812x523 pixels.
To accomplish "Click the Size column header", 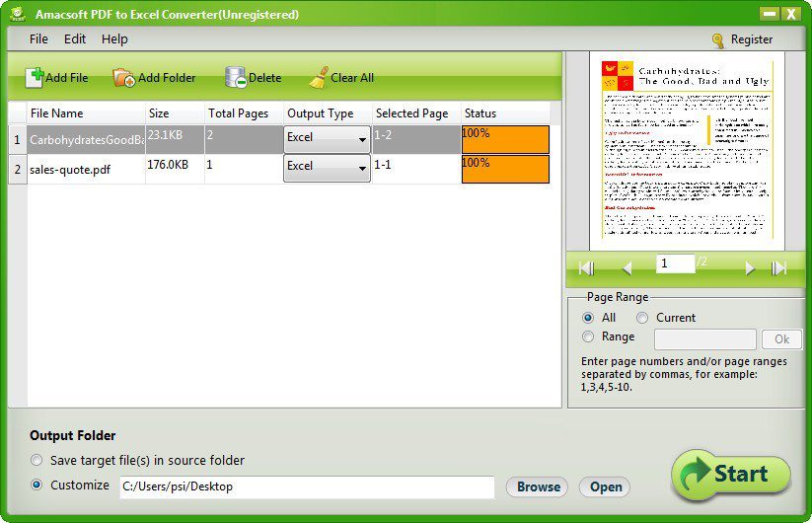I will coord(175,113).
